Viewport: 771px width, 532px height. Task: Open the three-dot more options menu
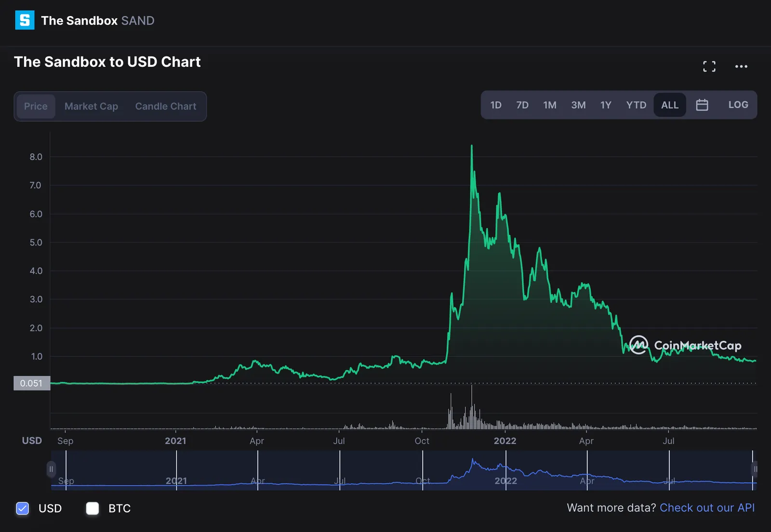coord(741,66)
